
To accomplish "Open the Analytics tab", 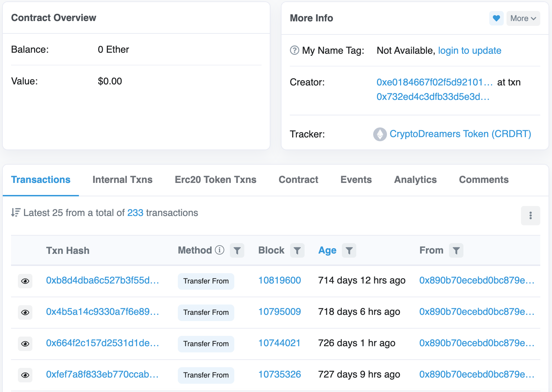I will click(x=415, y=180).
